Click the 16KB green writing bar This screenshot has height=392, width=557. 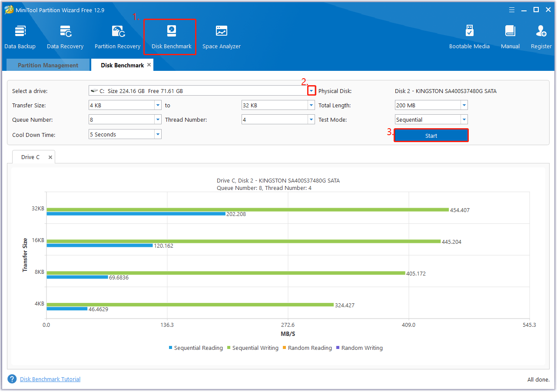tap(243, 241)
